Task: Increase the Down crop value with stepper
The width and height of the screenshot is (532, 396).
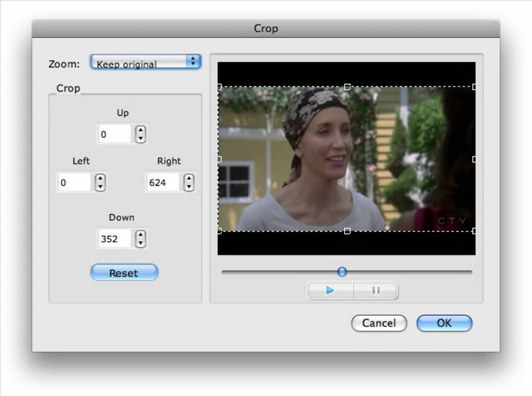Action: click(x=140, y=234)
